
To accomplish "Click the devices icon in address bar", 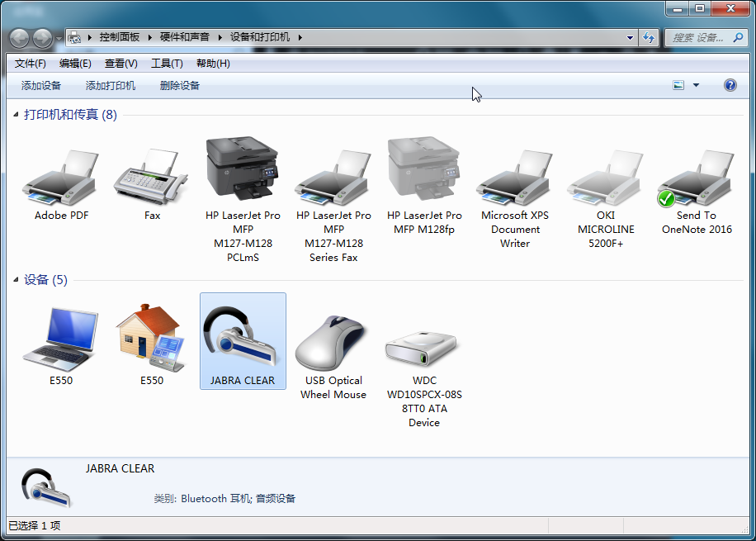I will tap(74, 37).
